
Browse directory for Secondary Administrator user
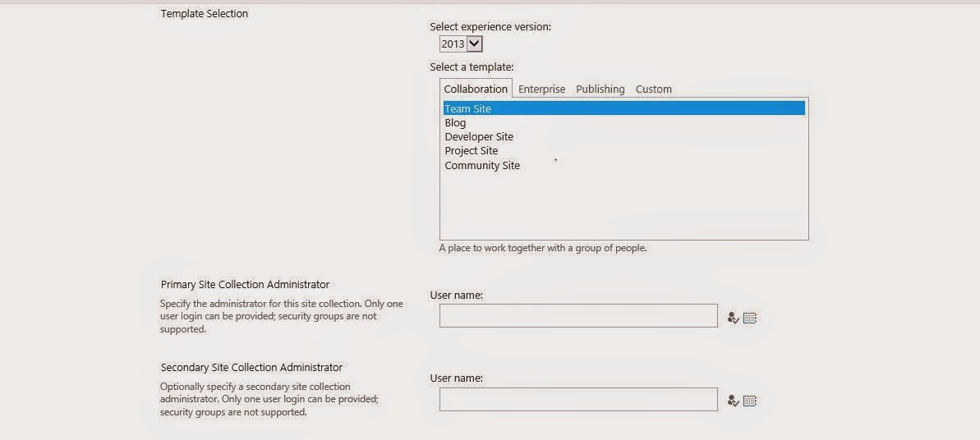coord(750,401)
